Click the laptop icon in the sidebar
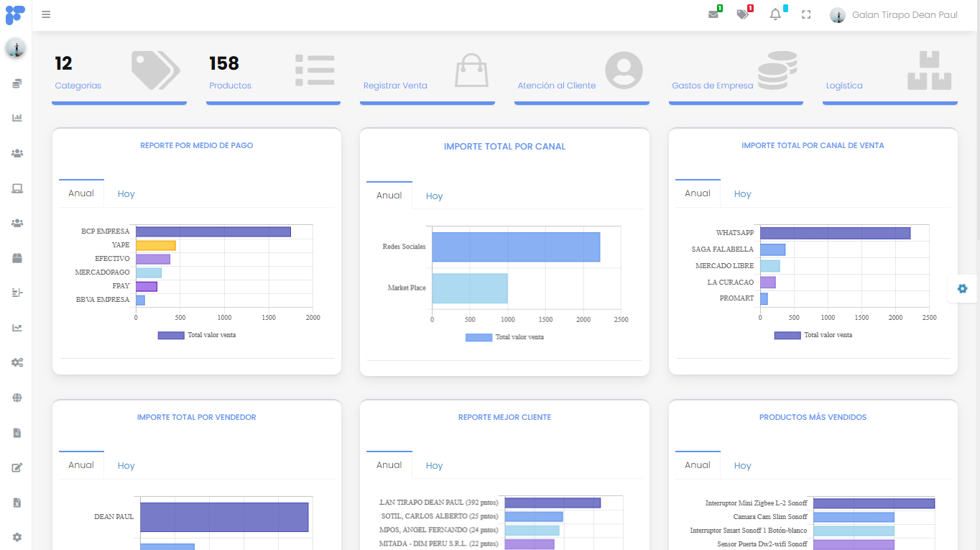The width and height of the screenshot is (980, 550). click(x=17, y=188)
